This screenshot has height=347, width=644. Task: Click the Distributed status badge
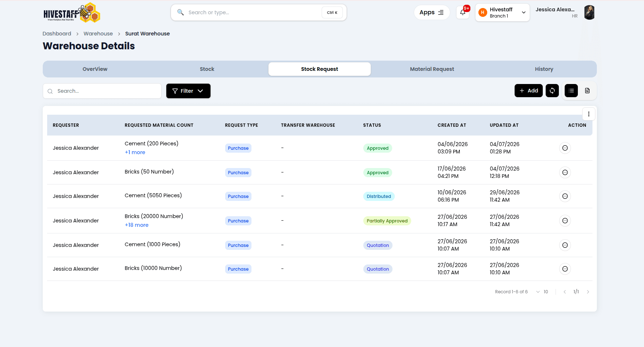point(379,196)
